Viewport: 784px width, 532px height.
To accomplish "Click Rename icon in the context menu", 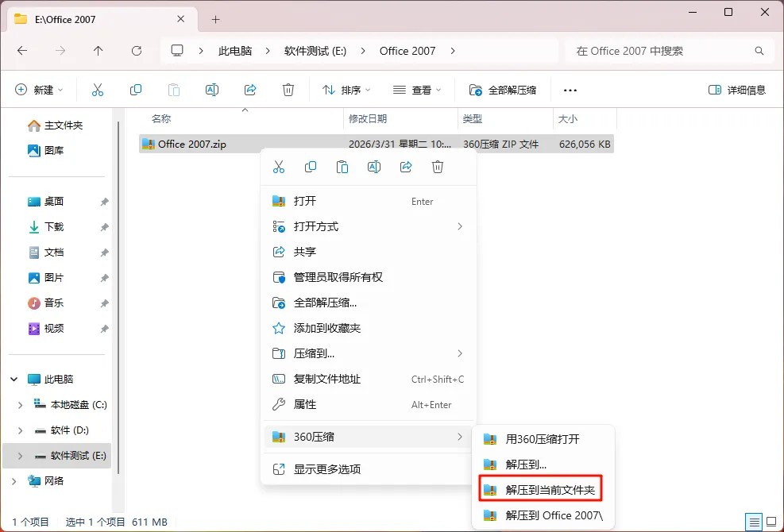I will 374,167.
